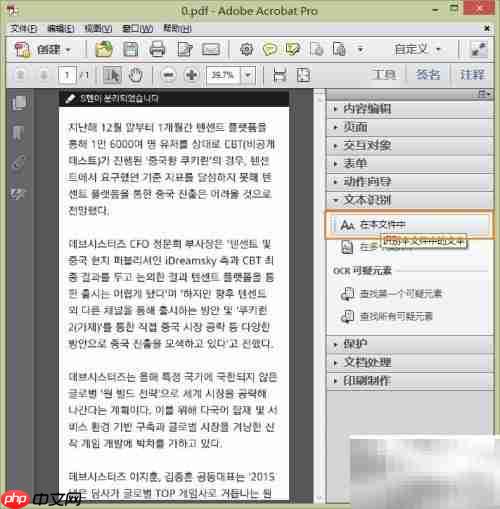Click the Save (floppy disk) icon
The height and width of the screenshot is (509, 500).
click(x=130, y=49)
